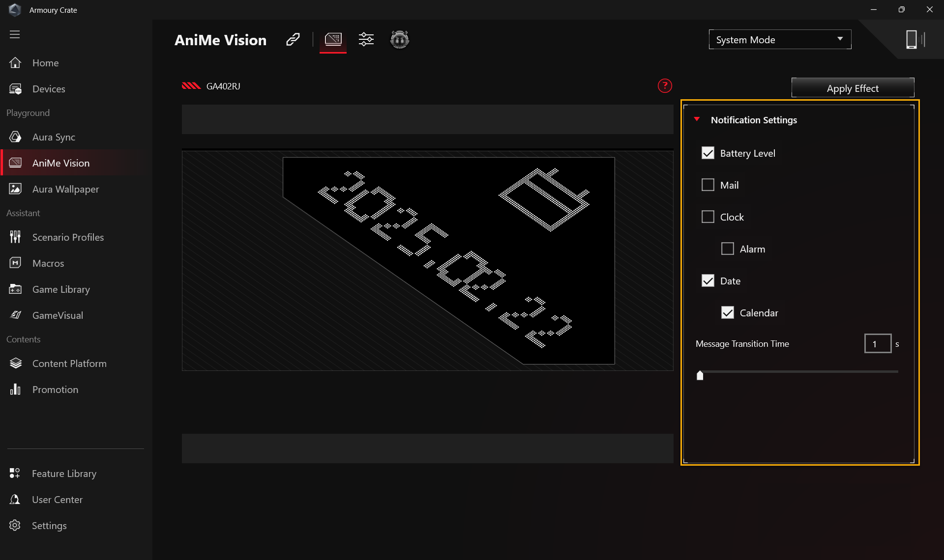944x560 pixels.
Task: Click the Message Transition Time slider handle
Action: [x=700, y=376]
